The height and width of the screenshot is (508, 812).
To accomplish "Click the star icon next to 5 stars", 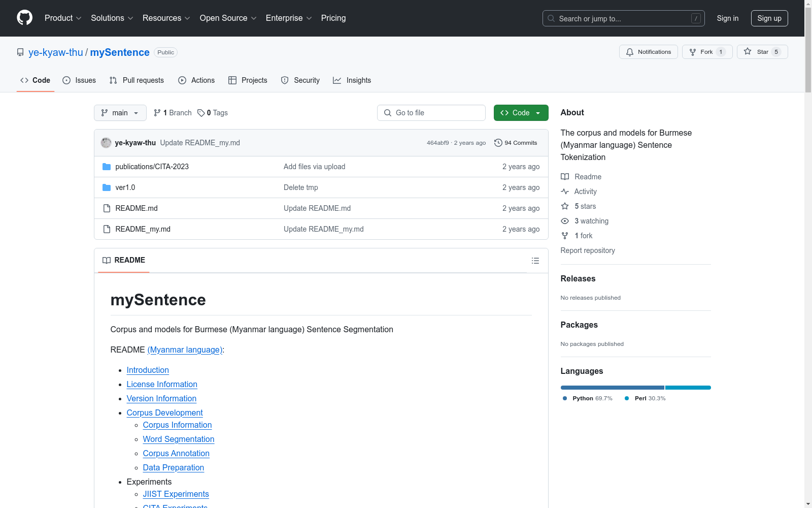I will (x=565, y=206).
